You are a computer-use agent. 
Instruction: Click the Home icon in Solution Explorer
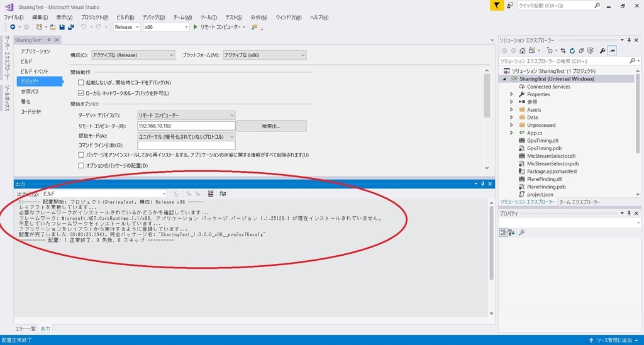point(523,50)
